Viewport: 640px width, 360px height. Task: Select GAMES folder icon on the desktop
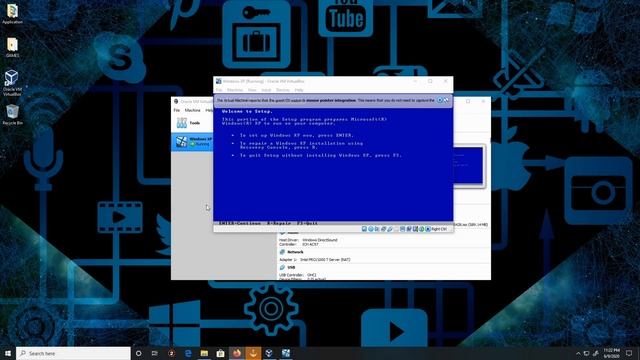pos(12,47)
